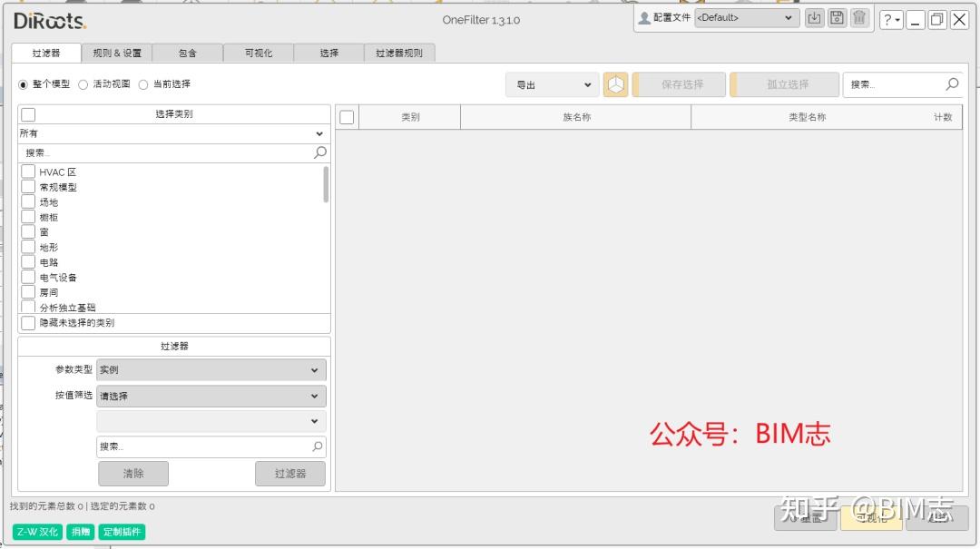Image resolution: width=980 pixels, height=549 pixels.
Task: Click the magnifier in top-right search field
Action: click(x=951, y=83)
